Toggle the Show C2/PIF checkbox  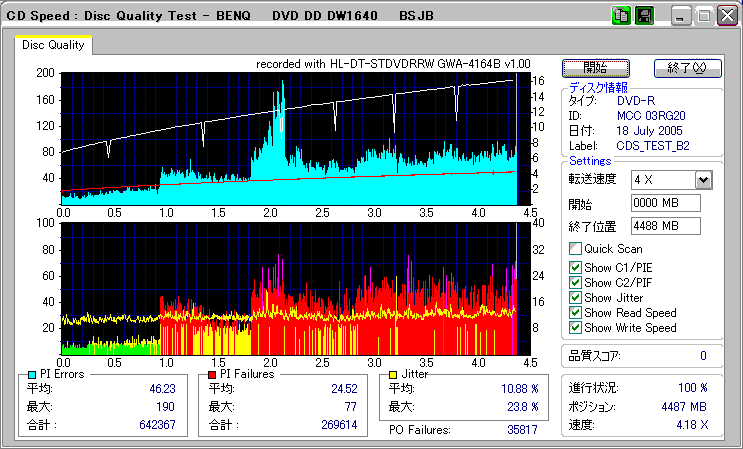[x=575, y=283]
